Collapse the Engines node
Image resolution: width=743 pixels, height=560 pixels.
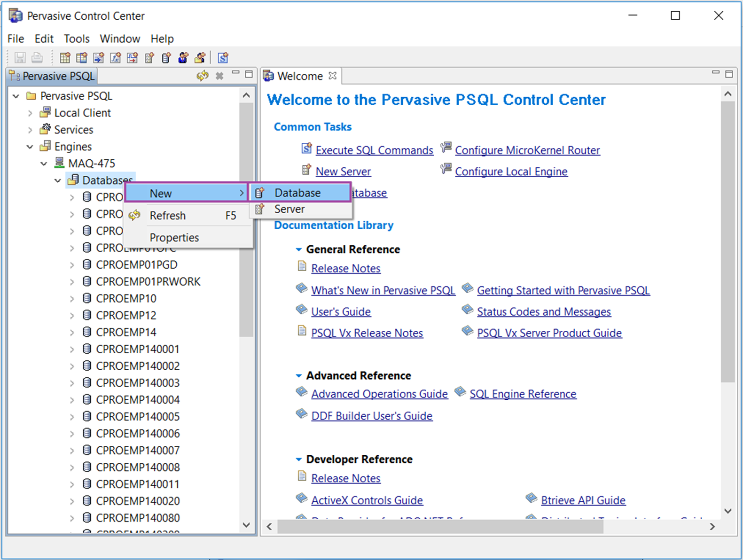pyautogui.click(x=30, y=147)
